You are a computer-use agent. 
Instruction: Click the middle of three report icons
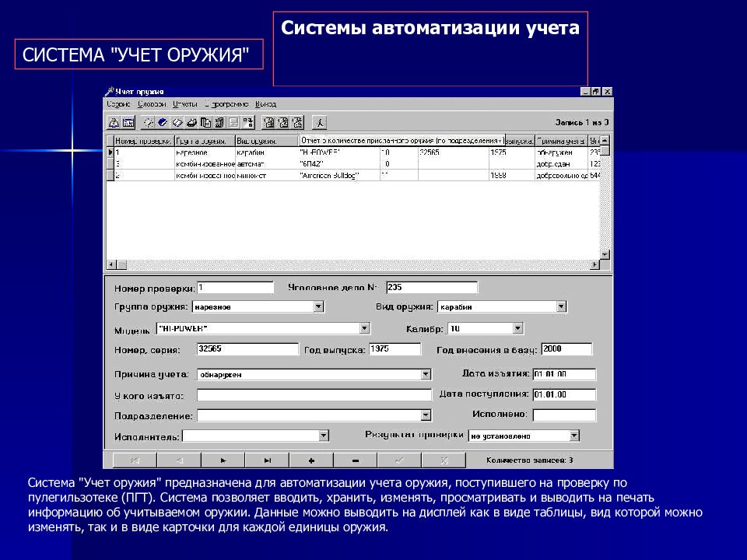click(283, 123)
